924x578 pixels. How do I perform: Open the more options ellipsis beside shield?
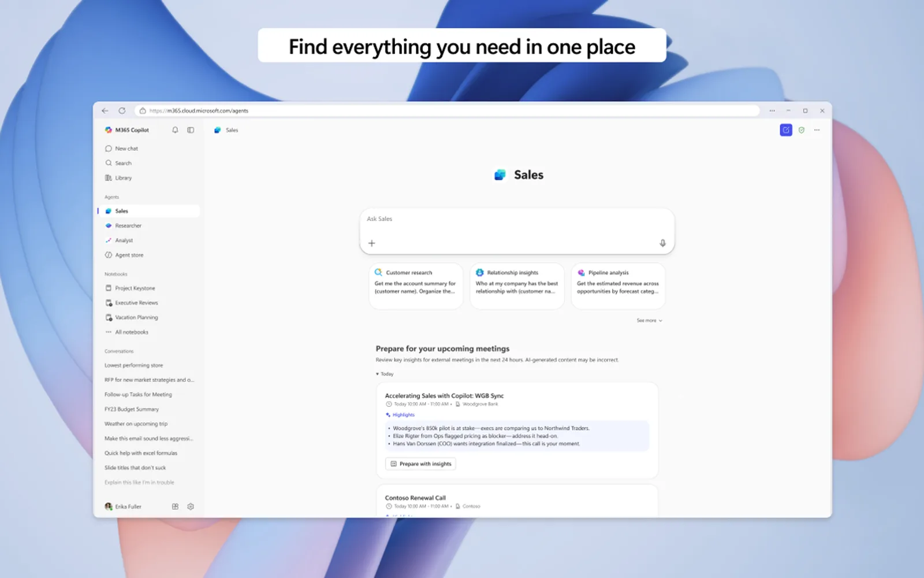[x=817, y=130]
